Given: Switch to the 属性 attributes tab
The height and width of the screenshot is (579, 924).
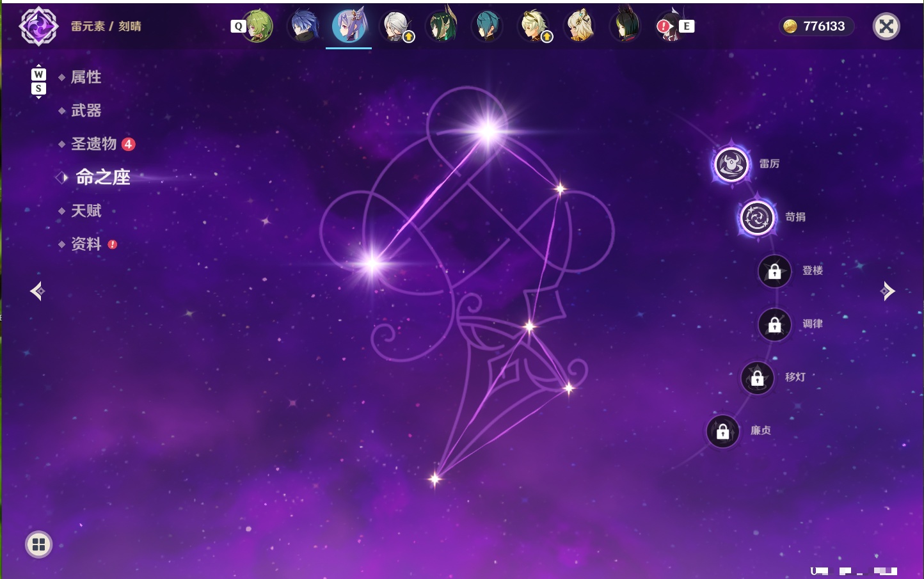Looking at the screenshot, I should click(x=86, y=77).
